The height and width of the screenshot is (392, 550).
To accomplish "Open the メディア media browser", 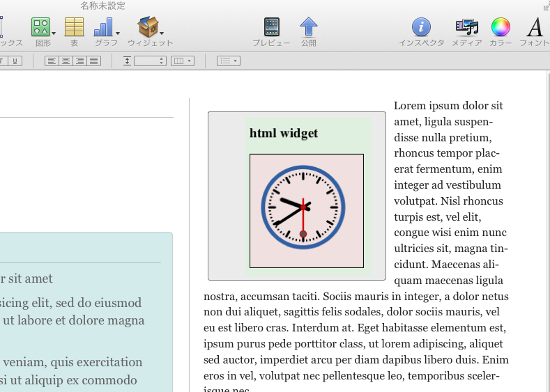I will point(466,27).
